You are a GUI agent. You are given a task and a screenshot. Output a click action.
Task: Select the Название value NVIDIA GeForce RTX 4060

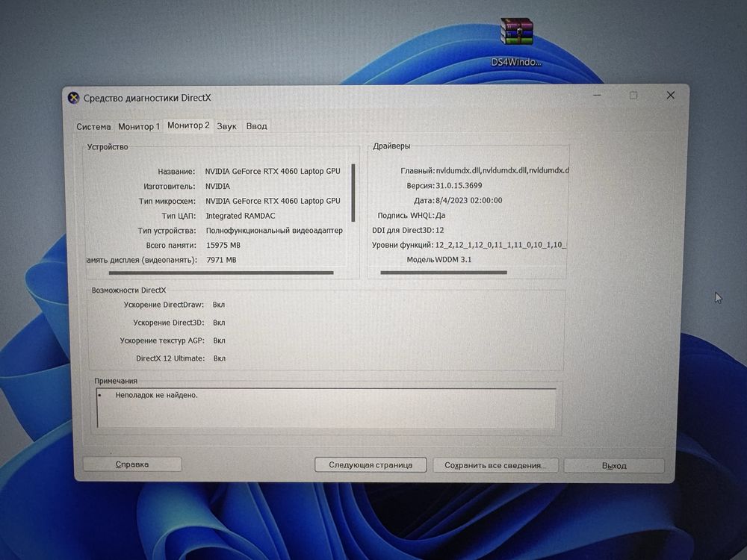[x=273, y=171]
